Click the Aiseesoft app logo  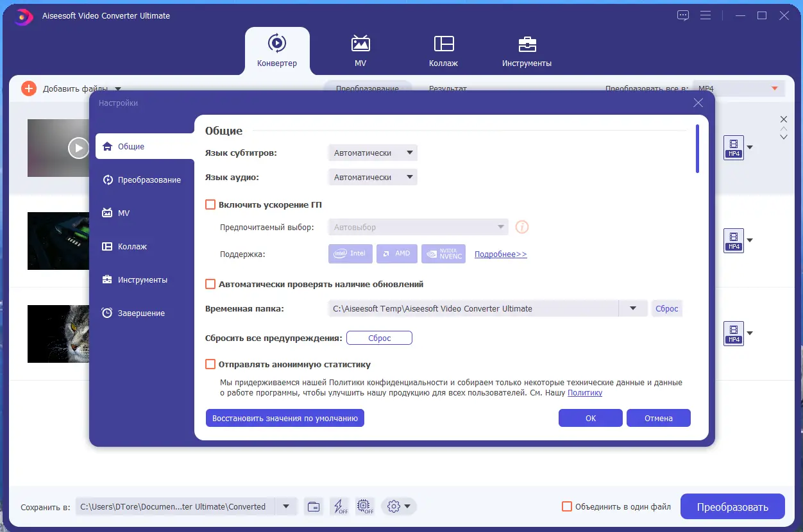click(x=23, y=16)
